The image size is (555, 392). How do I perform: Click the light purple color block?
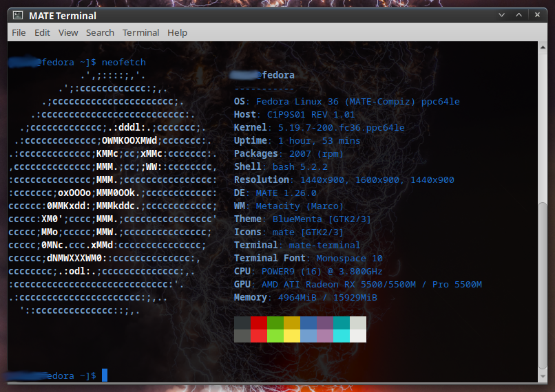(x=325, y=336)
